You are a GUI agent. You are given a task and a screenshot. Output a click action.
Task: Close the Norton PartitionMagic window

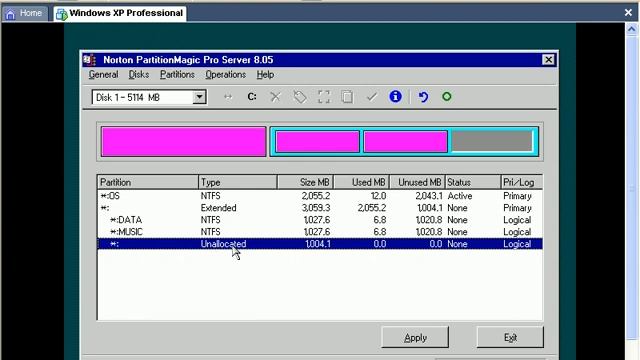548,60
